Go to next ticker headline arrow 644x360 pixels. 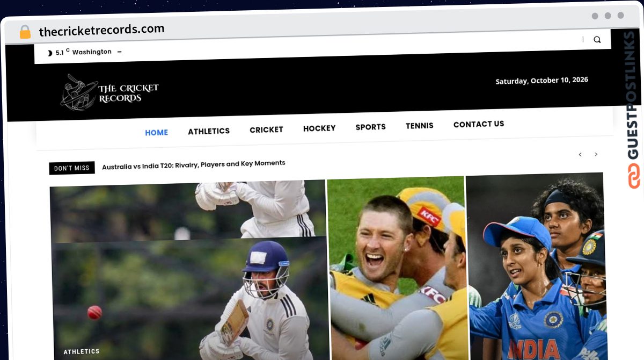(596, 154)
